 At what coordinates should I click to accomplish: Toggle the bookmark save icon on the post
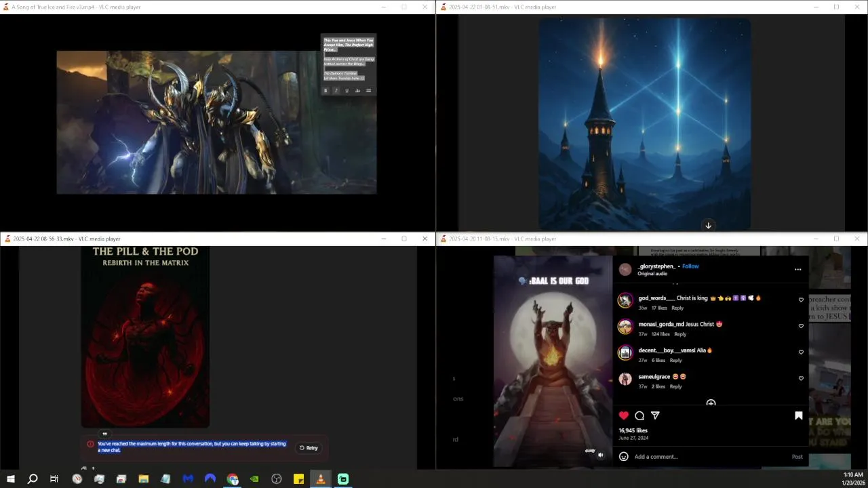(x=799, y=415)
